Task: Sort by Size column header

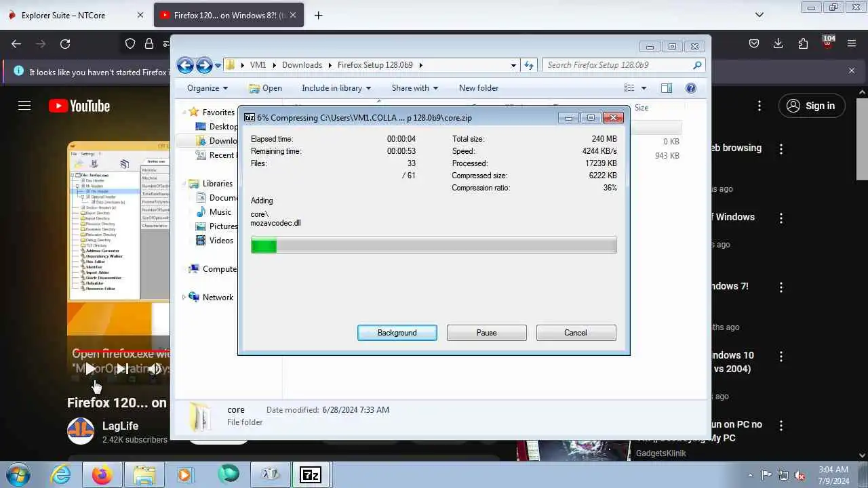Action: (642, 108)
